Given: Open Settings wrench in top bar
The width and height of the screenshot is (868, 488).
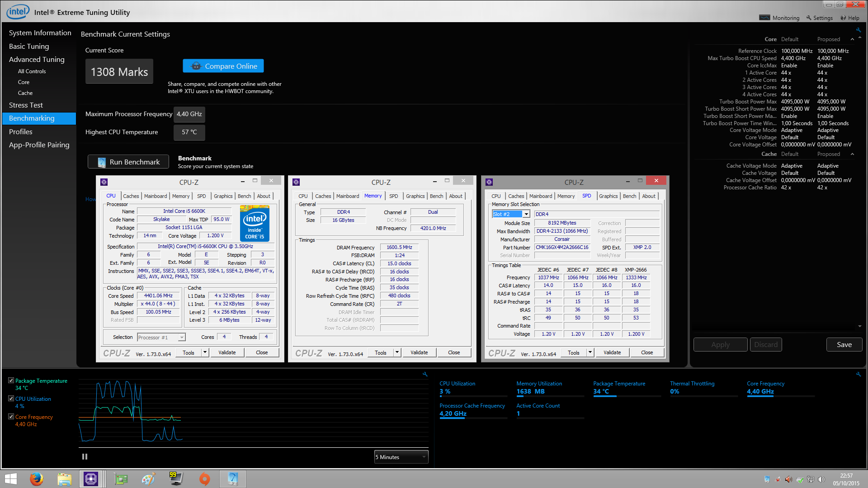Looking at the screenshot, I should point(809,18).
